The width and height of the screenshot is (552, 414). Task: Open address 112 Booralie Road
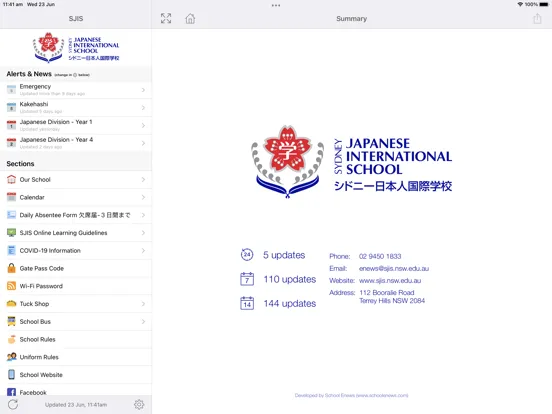(x=392, y=296)
